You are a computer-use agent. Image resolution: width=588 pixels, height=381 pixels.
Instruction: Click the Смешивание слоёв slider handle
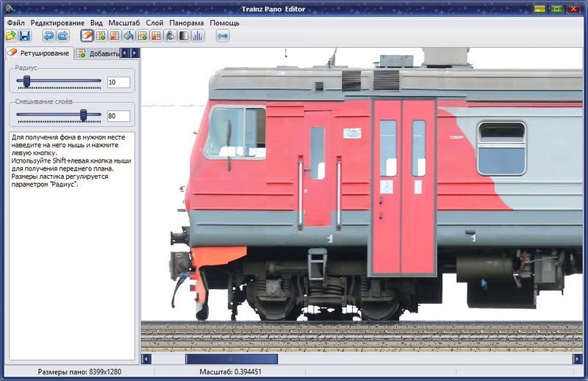pos(84,115)
